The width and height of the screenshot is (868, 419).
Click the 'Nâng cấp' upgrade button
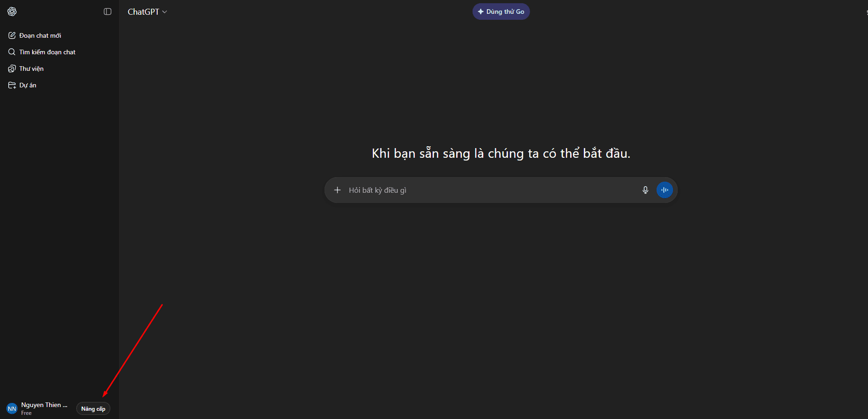(x=93, y=408)
